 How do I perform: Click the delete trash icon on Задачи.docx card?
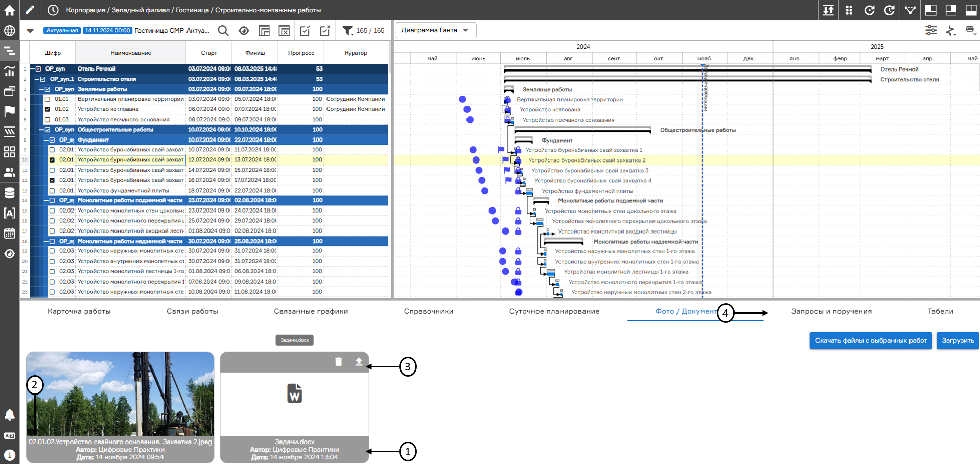click(338, 362)
